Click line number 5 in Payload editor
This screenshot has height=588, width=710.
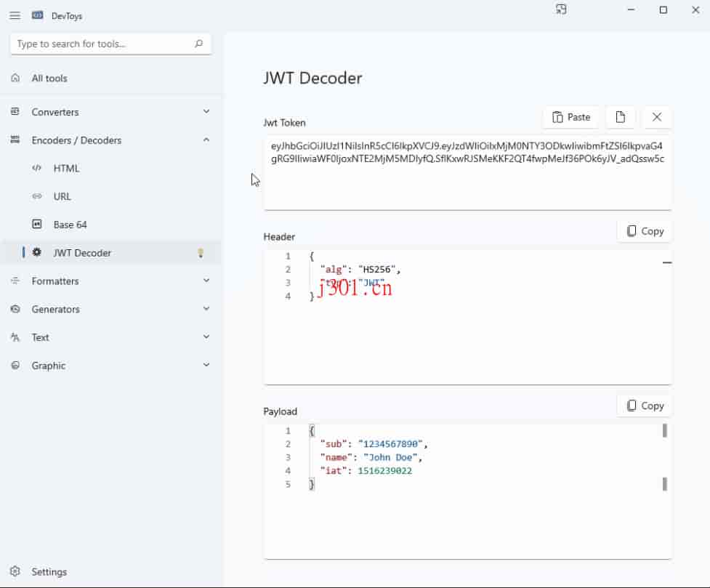coord(288,484)
